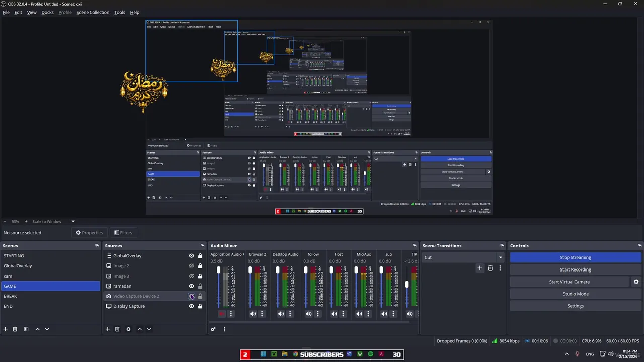Open the File menu
Screen dimensions: 644x362
click(6, 12)
